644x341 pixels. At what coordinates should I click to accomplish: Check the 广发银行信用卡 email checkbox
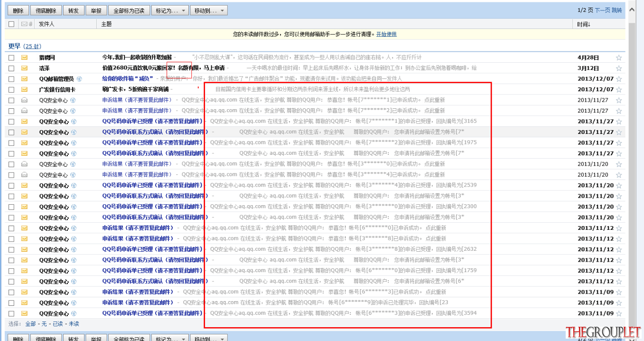11,90
